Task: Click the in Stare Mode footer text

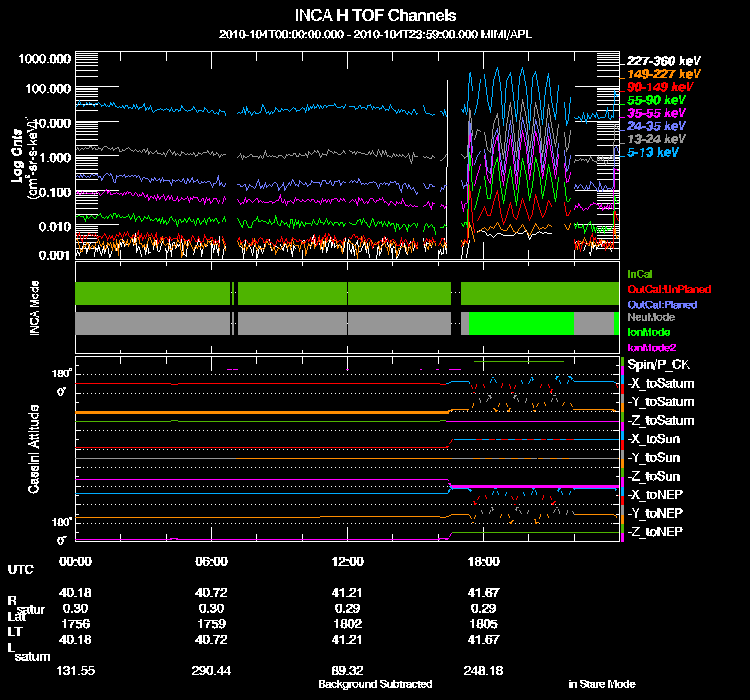Action: pyautogui.click(x=602, y=685)
